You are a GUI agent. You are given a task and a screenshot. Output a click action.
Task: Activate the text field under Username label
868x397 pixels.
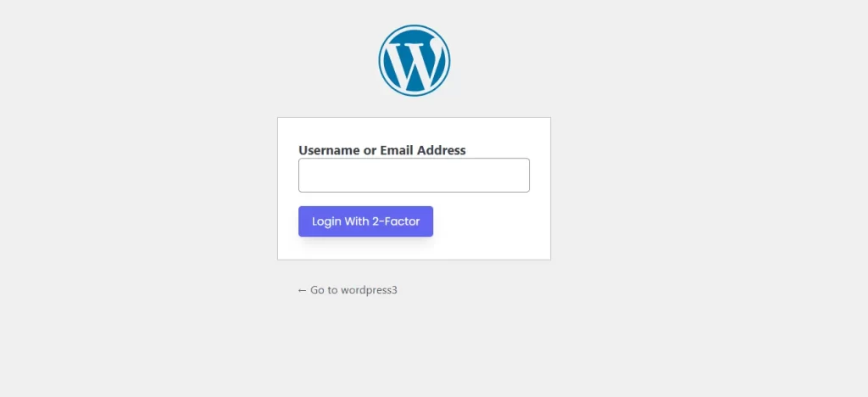[x=414, y=175]
